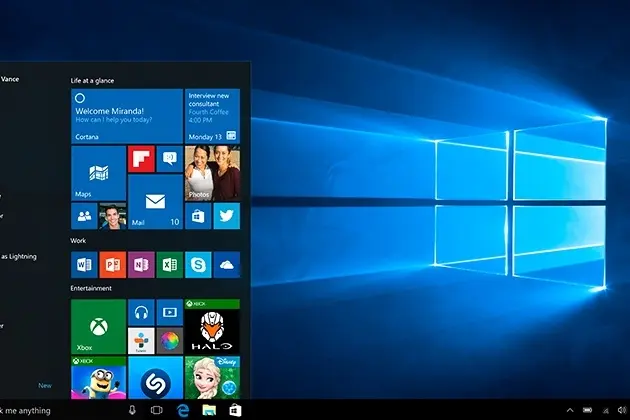
Task: Open the Photos tile
Action: pos(213,173)
